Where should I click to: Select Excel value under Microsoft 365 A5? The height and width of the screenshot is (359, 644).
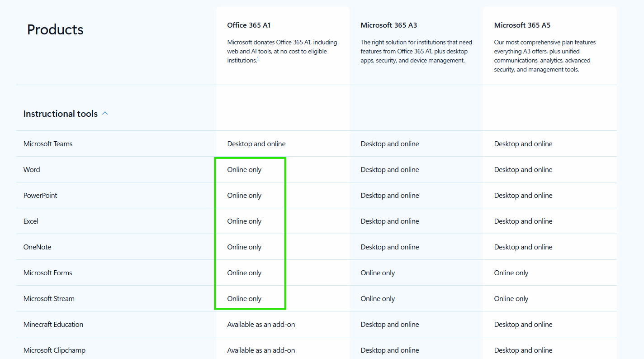click(x=523, y=221)
